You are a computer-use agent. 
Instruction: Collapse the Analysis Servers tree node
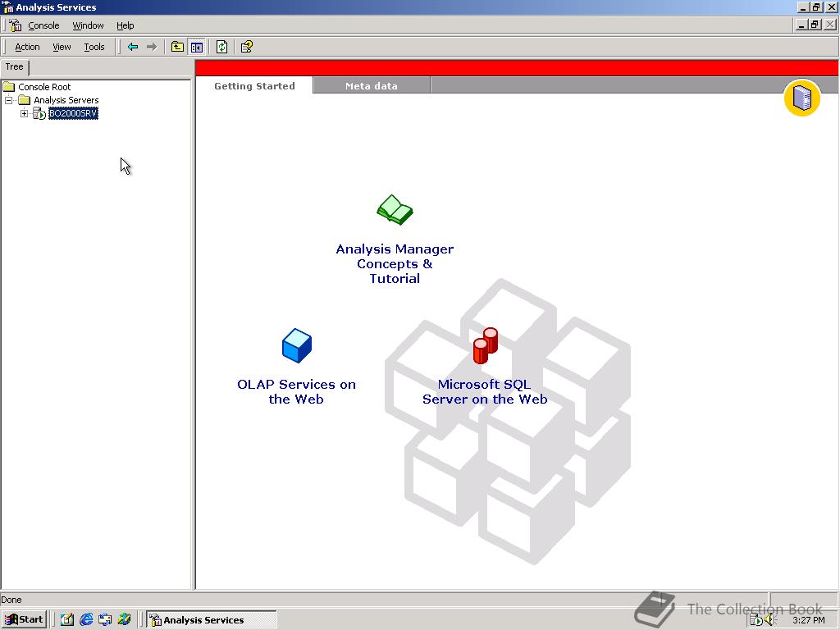(x=8, y=100)
